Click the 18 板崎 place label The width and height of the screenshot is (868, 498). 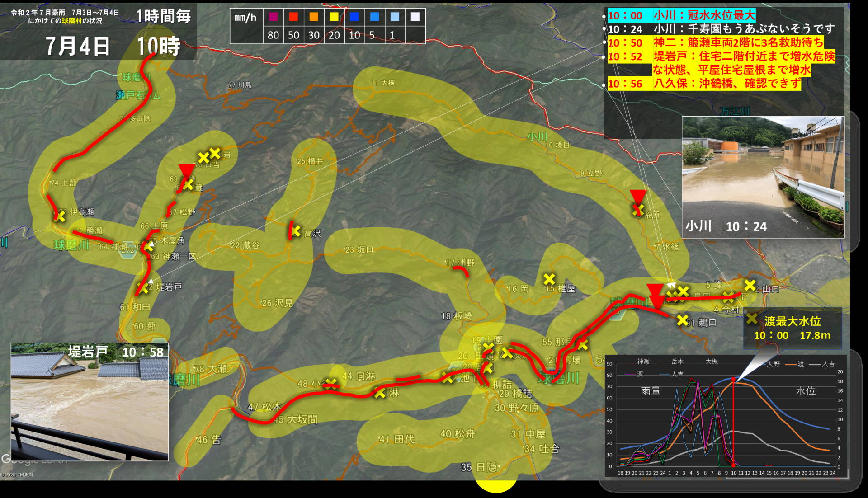457,316
